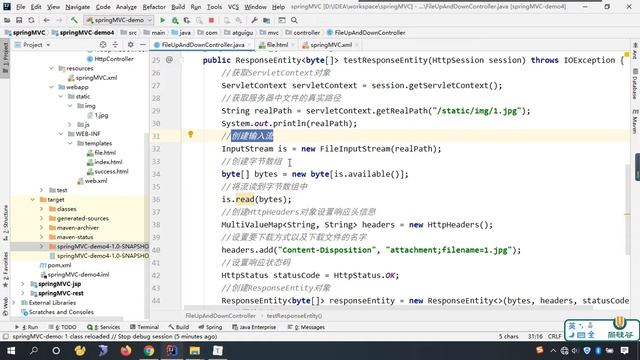This screenshot has height=360, width=640.
Task: Click the Firefox icon in Windows taskbar
Action: coord(126,351)
